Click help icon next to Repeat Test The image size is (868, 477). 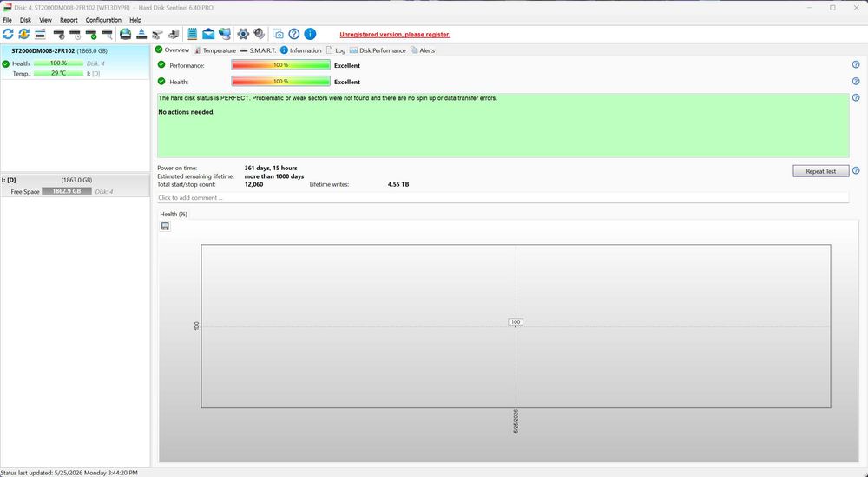pos(856,170)
